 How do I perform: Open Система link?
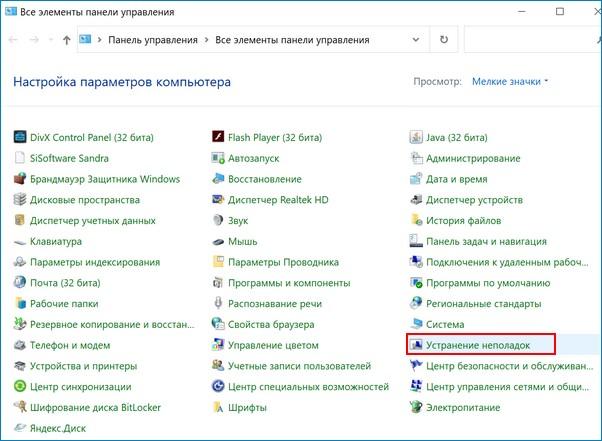445,324
